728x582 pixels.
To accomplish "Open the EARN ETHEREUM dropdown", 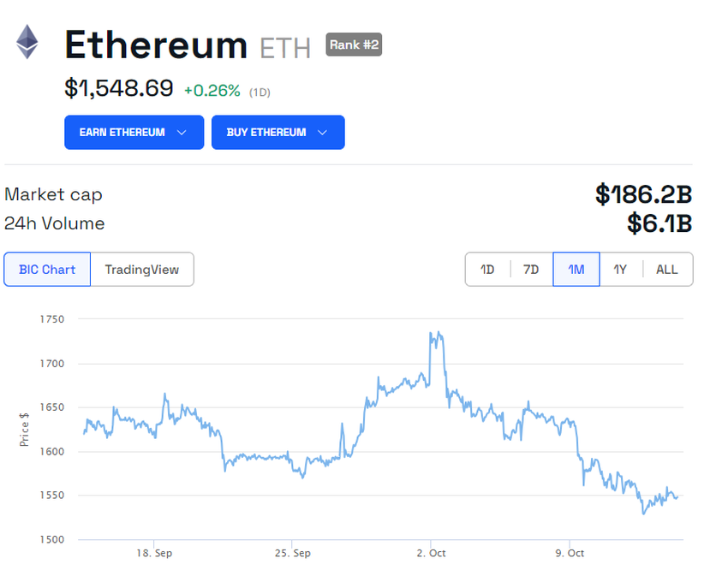I will [134, 132].
